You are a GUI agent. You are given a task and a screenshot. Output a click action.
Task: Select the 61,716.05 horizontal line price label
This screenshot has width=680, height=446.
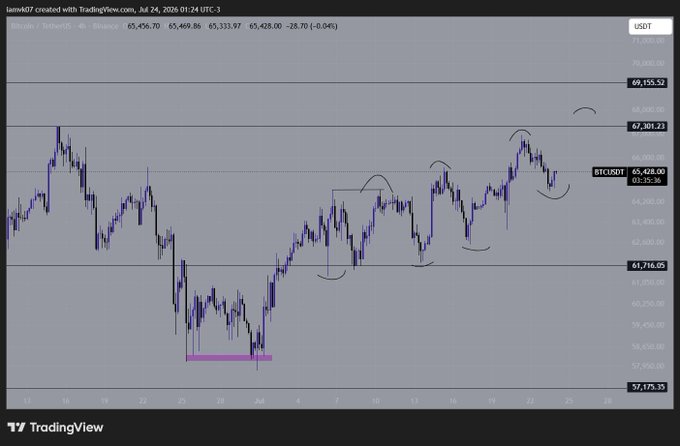click(647, 266)
